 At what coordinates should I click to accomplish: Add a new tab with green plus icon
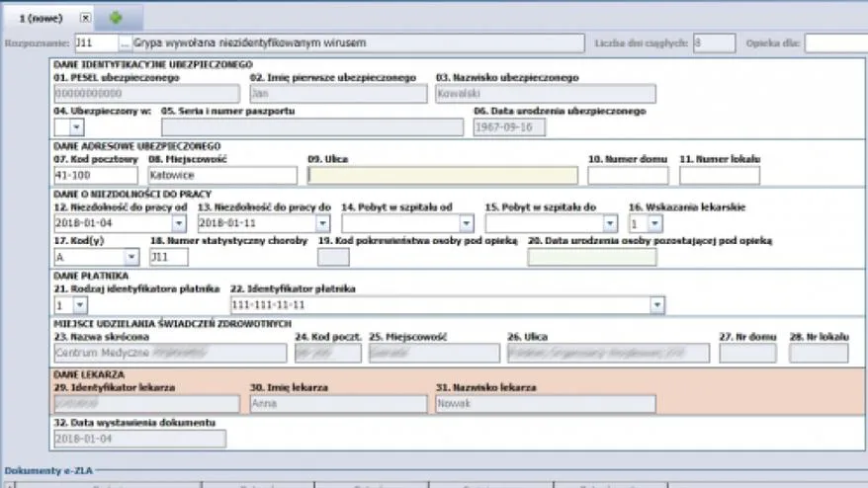click(x=116, y=18)
